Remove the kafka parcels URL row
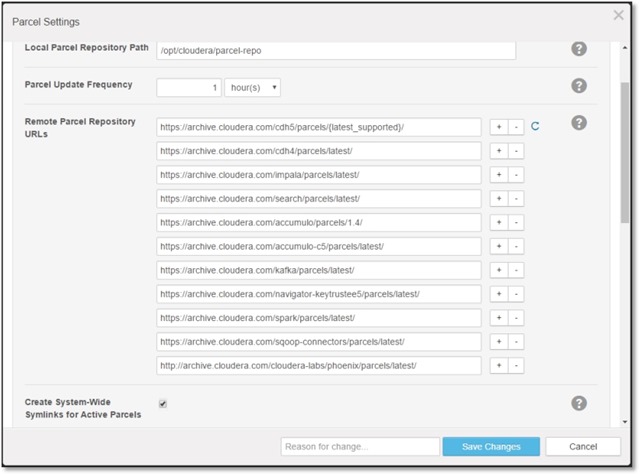This screenshot has width=640, height=475. pos(516,270)
